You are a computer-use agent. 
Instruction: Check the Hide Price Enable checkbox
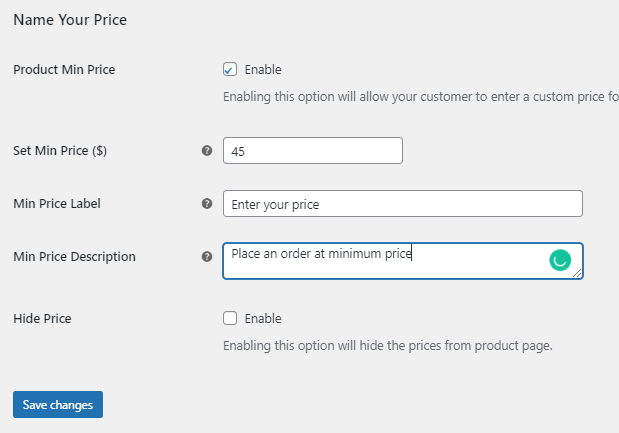tap(230, 318)
